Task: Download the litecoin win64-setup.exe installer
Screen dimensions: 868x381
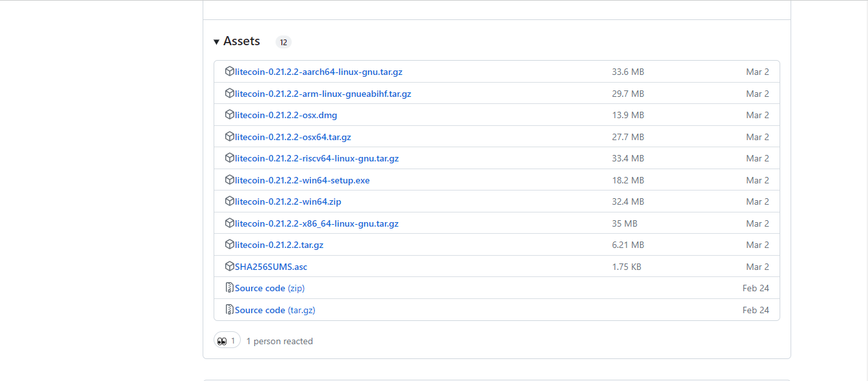Action: click(302, 180)
